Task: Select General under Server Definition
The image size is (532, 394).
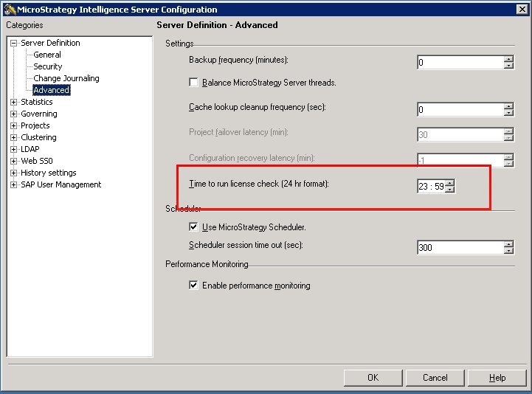Action: pos(47,55)
